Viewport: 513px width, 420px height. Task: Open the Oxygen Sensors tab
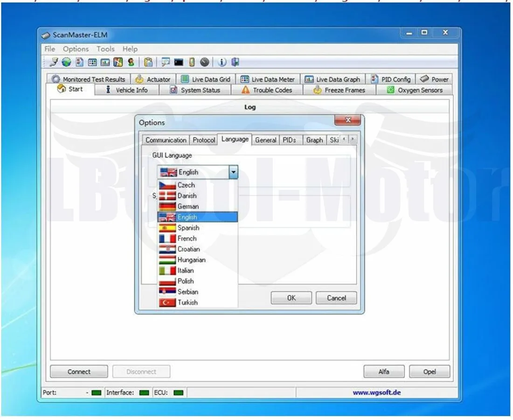coord(415,90)
